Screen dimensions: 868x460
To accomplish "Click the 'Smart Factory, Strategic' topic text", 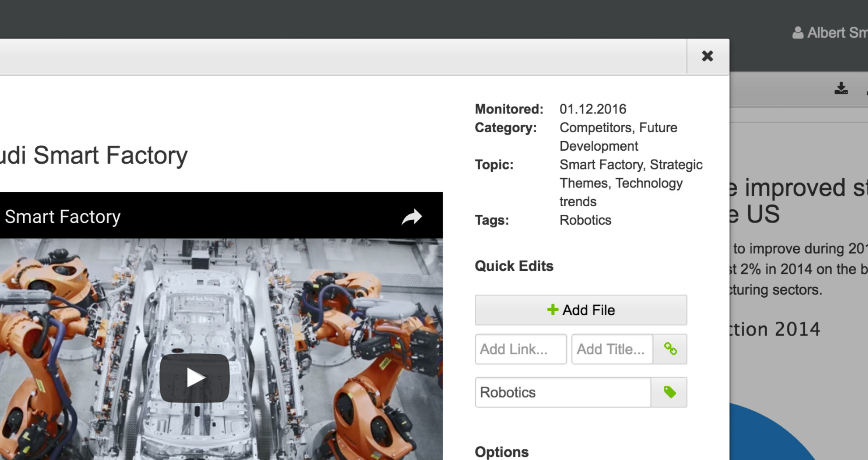I will pyautogui.click(x=631, y=165).
